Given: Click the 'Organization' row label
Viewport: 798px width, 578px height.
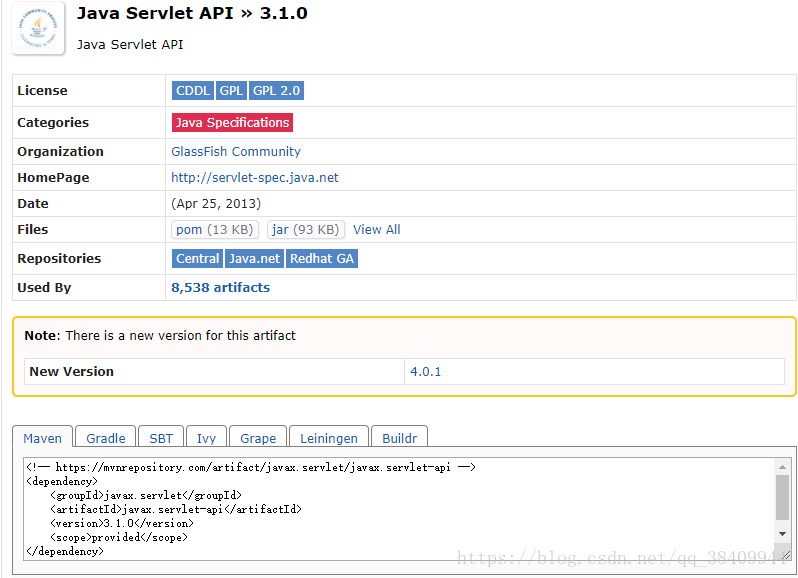Looking at the screenshot, I should (x=61, y=152).
